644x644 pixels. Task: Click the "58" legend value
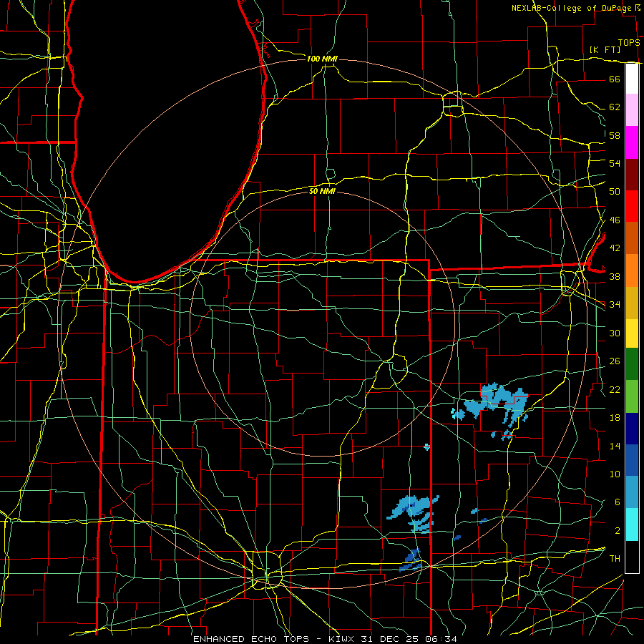tap(615, 135)
